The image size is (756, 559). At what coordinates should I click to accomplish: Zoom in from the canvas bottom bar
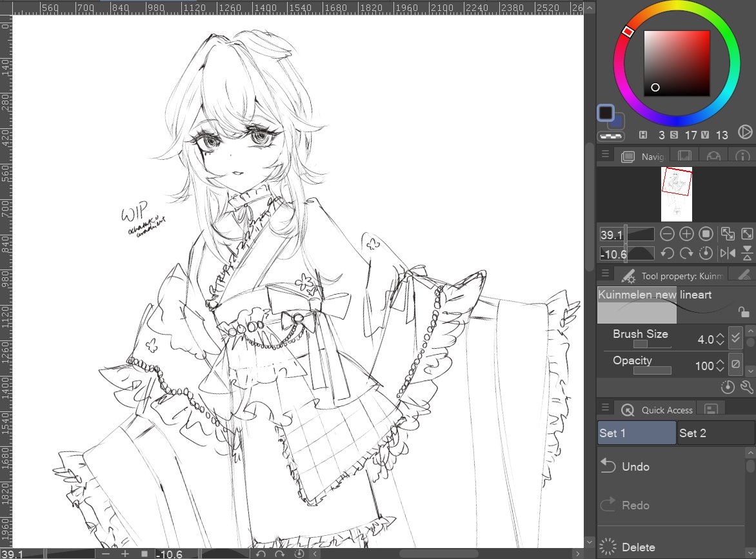pyautogui.click(x=125, y=554)
